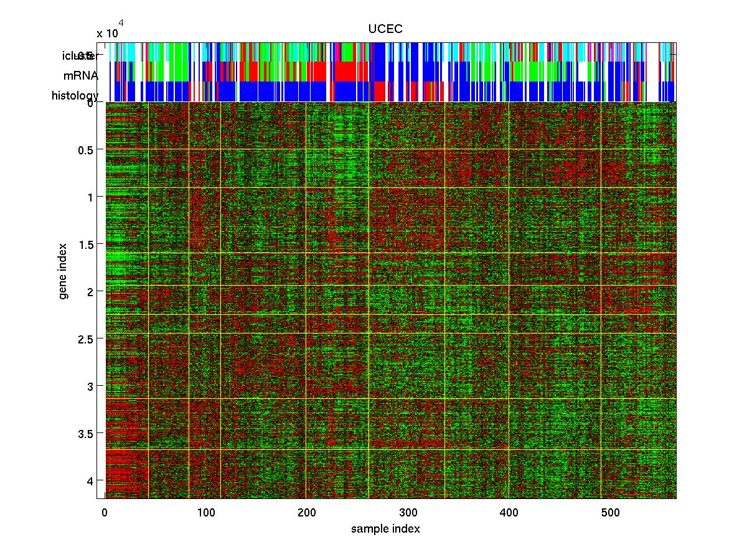Click the gene index tick label 2
The image size is (747, 560).
click(90, 292)
